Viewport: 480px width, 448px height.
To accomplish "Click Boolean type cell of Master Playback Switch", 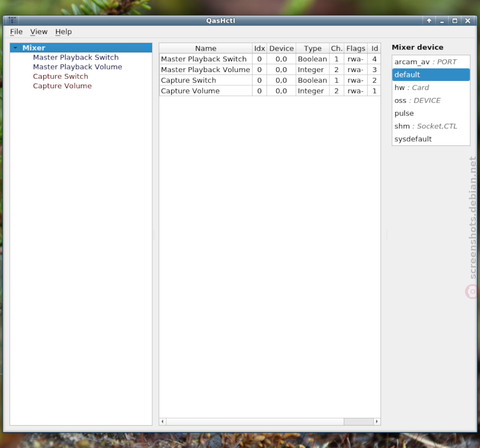I will [x=313, y=59].
